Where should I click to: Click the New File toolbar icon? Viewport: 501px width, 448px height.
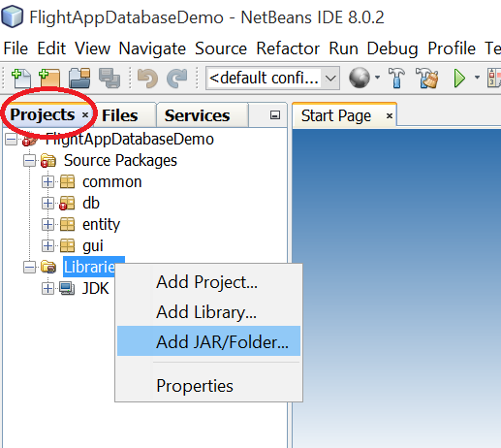[x=21, y=78]
